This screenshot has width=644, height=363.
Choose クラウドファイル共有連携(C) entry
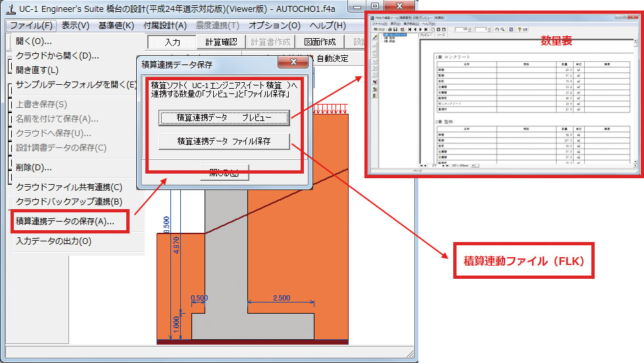click(69, 187)
